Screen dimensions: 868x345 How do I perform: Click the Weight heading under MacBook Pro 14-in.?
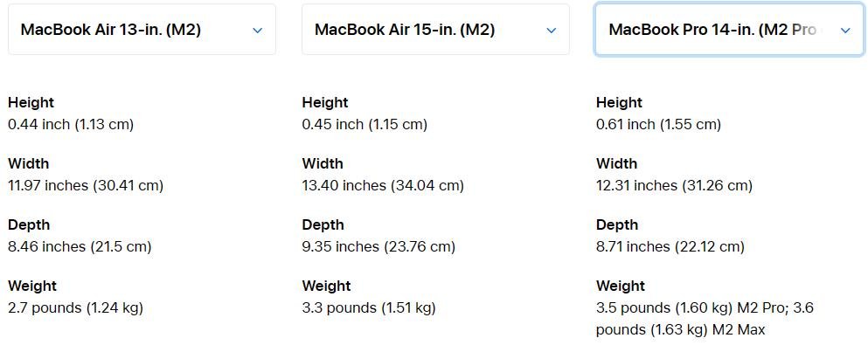tap(621, 286)
